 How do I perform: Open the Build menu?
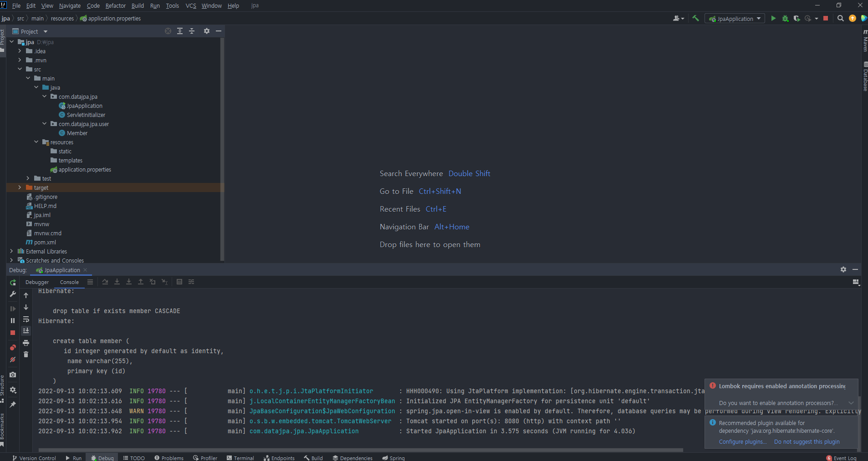pyautogui.click(x=138, y=5)
